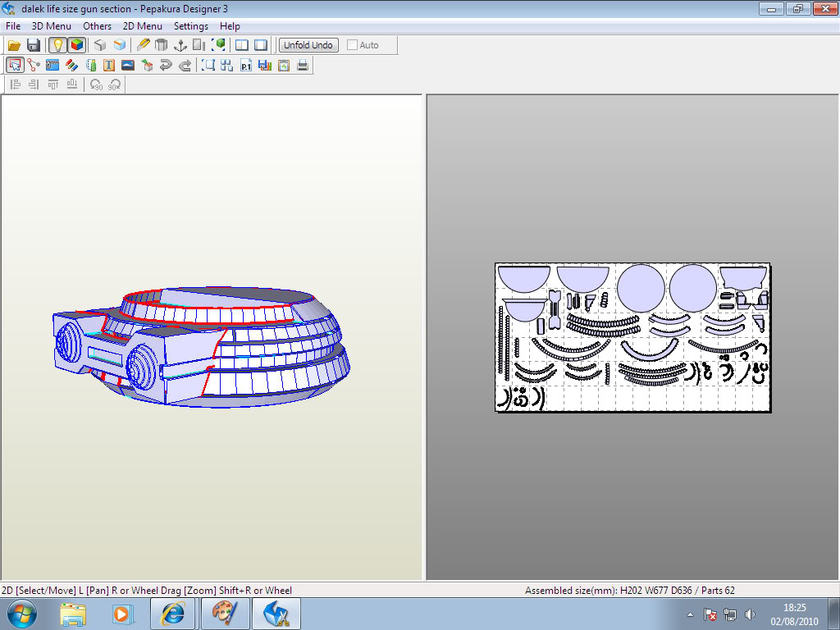Click the green measure tool icon

(90, 66)
